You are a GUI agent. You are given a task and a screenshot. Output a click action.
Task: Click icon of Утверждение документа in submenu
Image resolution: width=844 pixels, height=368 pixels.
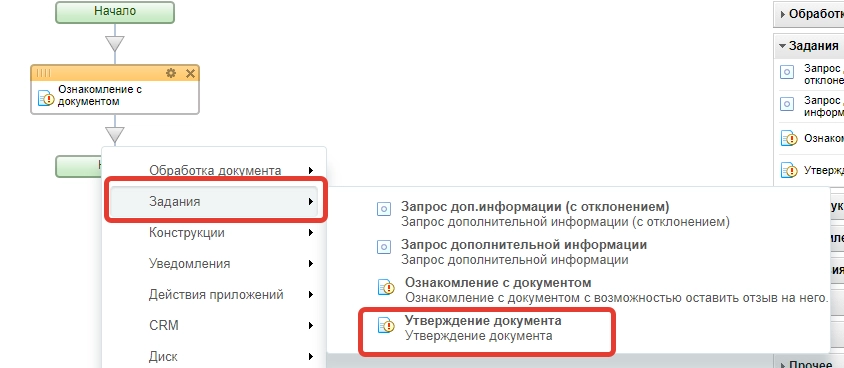tap(386, 325)
